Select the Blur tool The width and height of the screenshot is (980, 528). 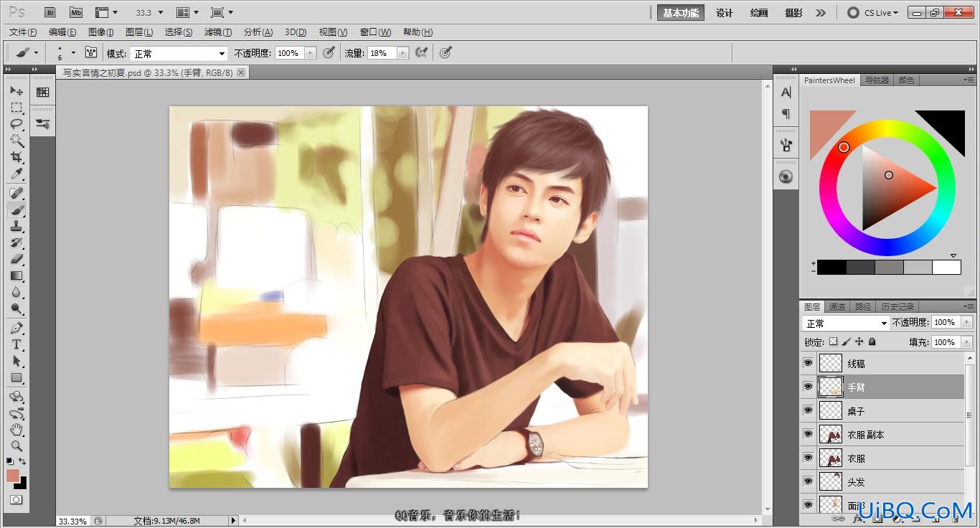coord(17,292)
